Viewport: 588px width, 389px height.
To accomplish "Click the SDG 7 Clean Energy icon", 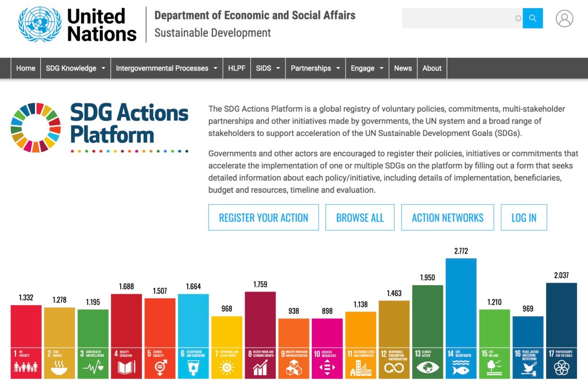I will (x=227, y=363).
